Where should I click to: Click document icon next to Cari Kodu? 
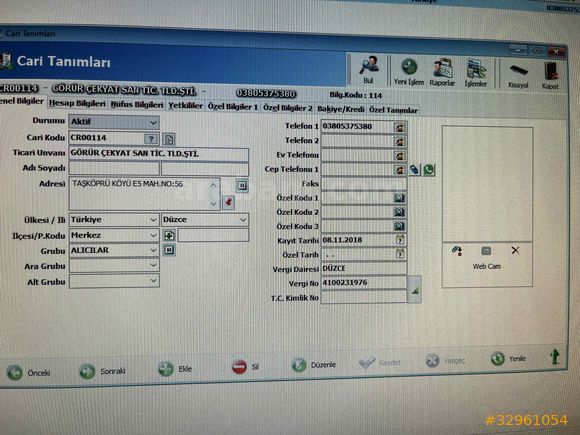click(x=169, y=139)
